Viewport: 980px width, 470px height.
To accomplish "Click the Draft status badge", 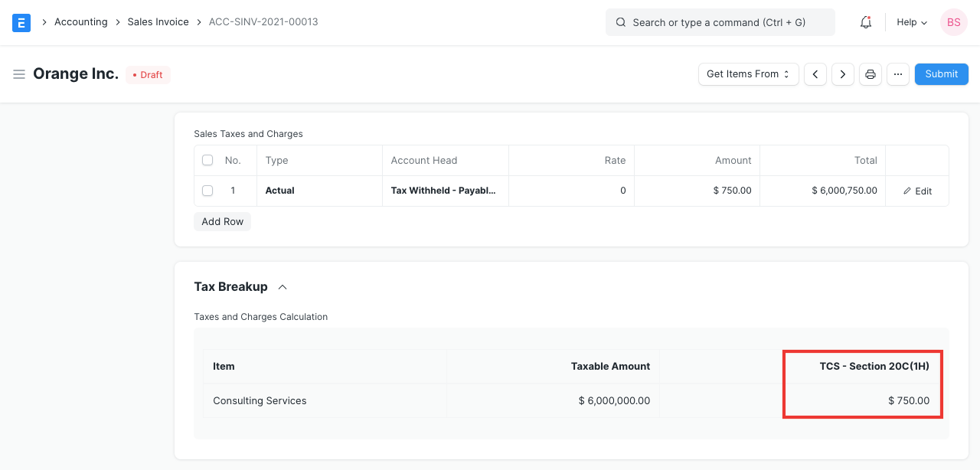I will point(147,74).
